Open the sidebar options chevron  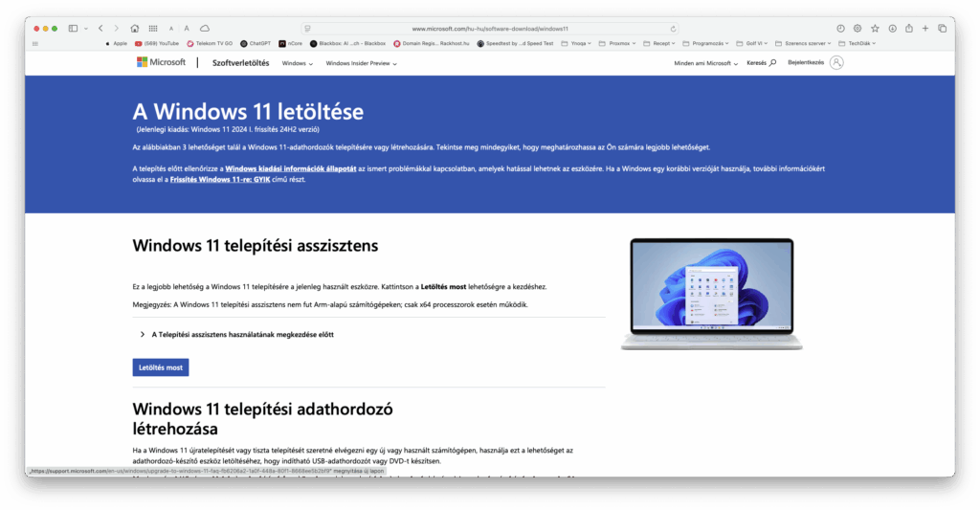coord(85,28)
